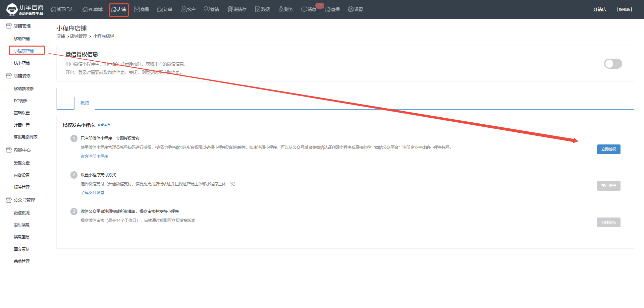
Task: Select 移动店铺 in the sidebar
Action: (22, 39)
